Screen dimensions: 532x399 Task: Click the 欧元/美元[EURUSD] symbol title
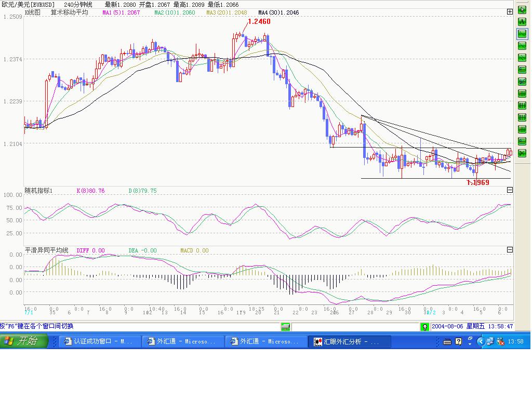tap(28, 5)
